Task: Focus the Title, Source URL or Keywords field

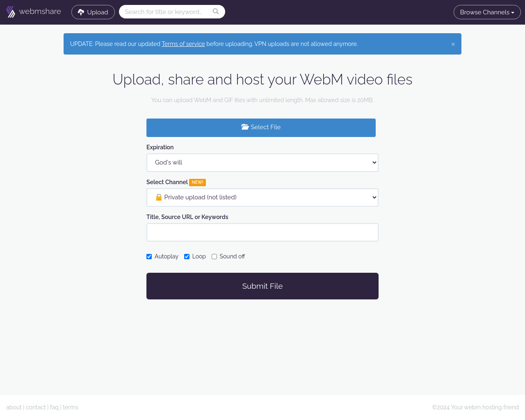Action: point(262,233)
